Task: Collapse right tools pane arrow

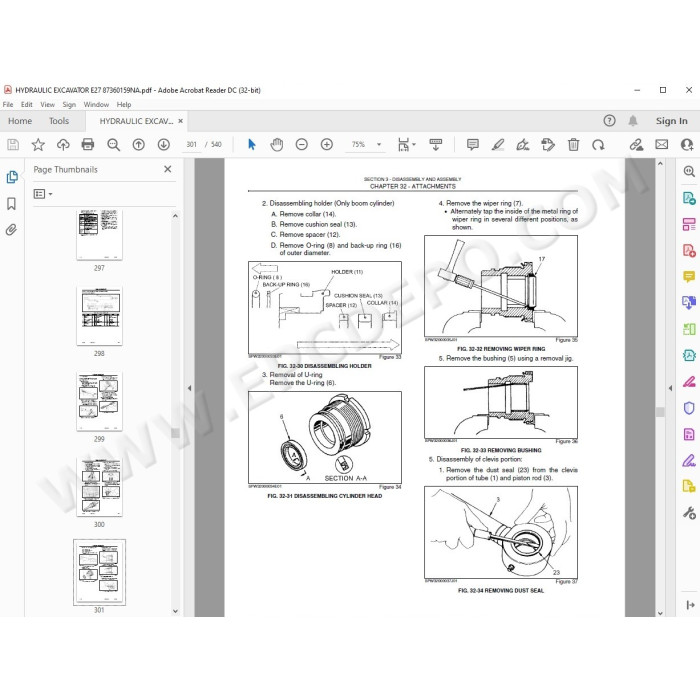Action: tap(671, 388)
